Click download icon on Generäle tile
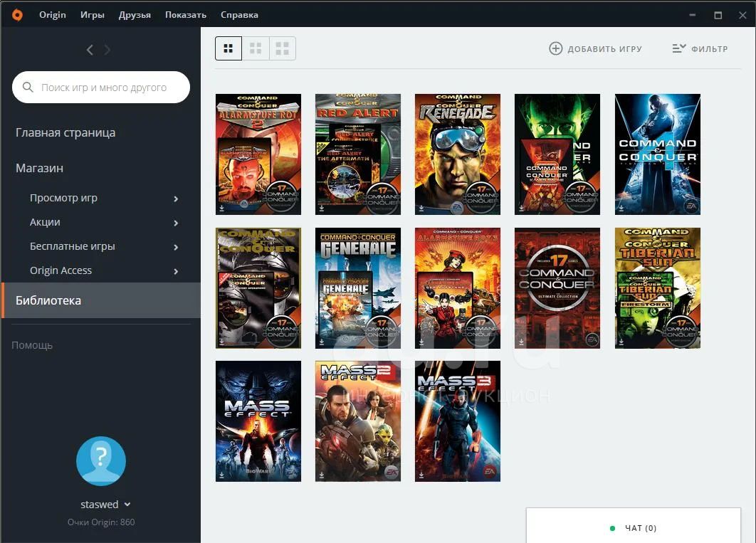 (322, 342)
